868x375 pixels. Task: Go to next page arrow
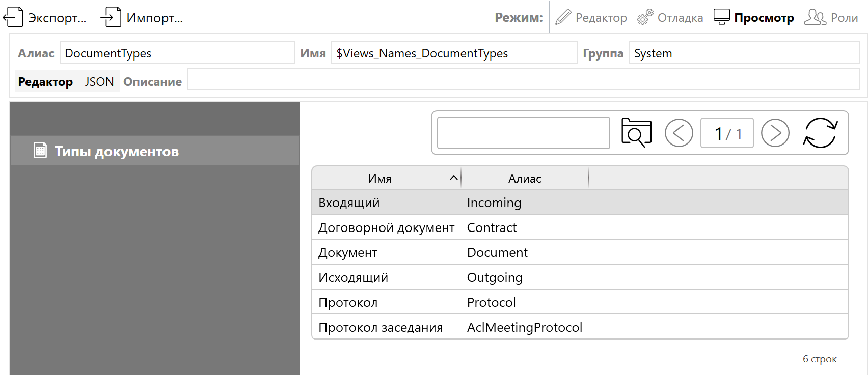(775, 133)
